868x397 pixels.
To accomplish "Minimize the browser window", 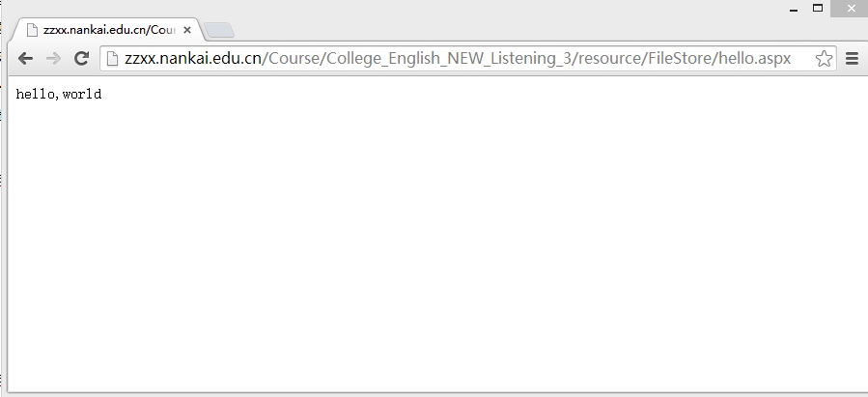I will [794, 9].
